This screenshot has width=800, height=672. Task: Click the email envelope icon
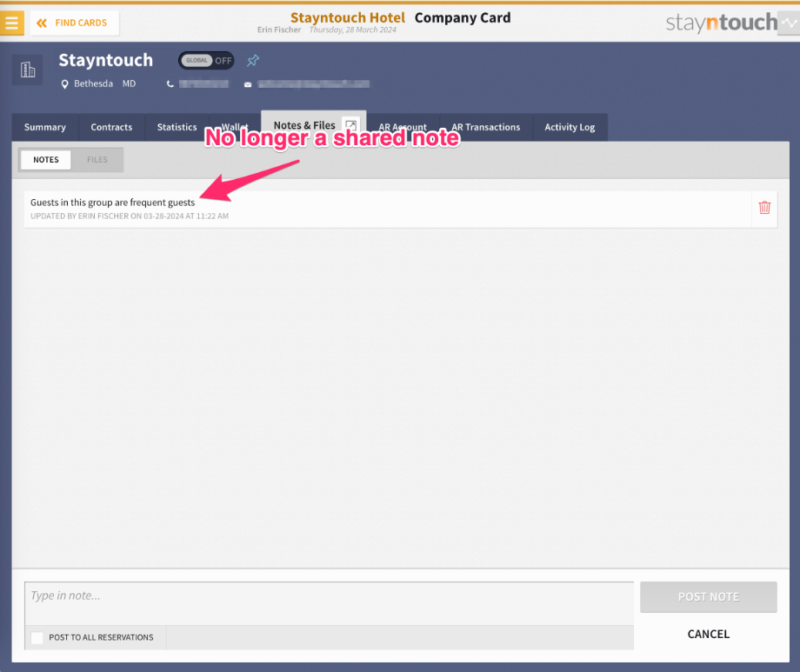click(x=248, y=84)
